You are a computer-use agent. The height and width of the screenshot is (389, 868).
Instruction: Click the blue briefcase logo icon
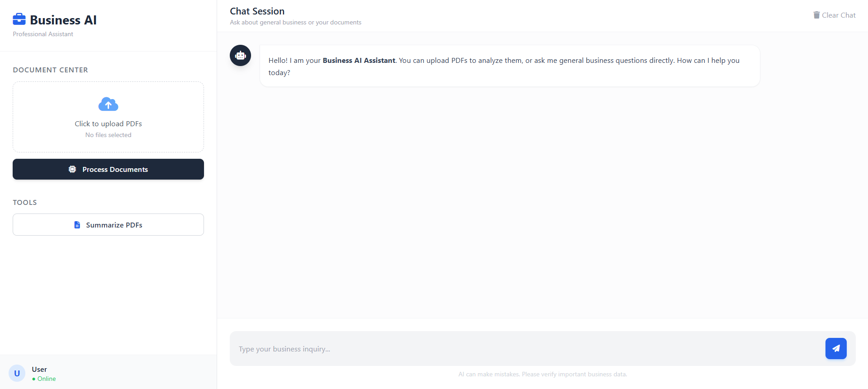tap(19, 19)
